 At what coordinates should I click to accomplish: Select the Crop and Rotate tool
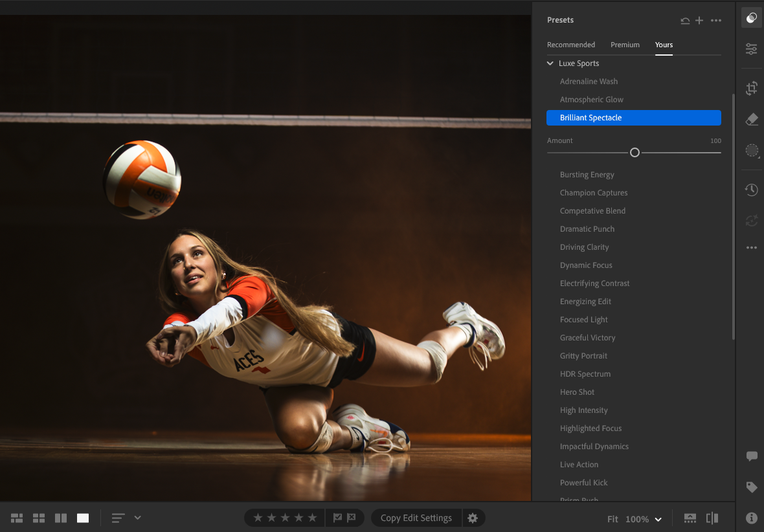click(751, 88)
